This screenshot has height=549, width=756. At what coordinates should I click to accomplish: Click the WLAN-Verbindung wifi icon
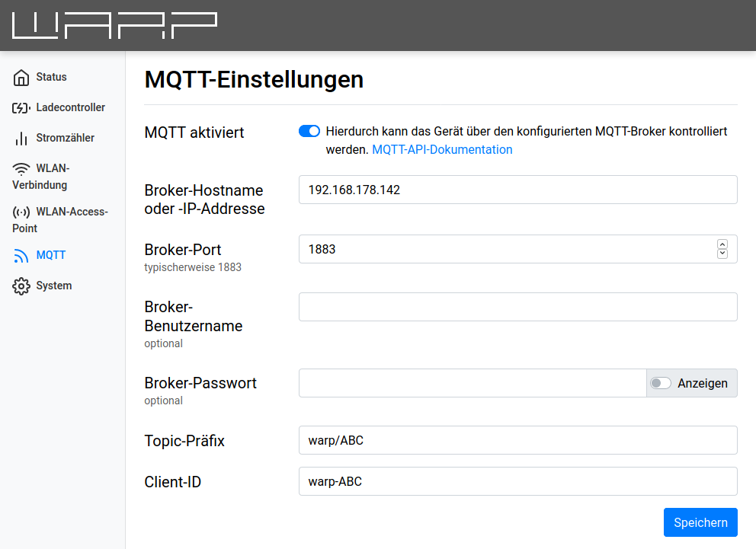(21, 168)
